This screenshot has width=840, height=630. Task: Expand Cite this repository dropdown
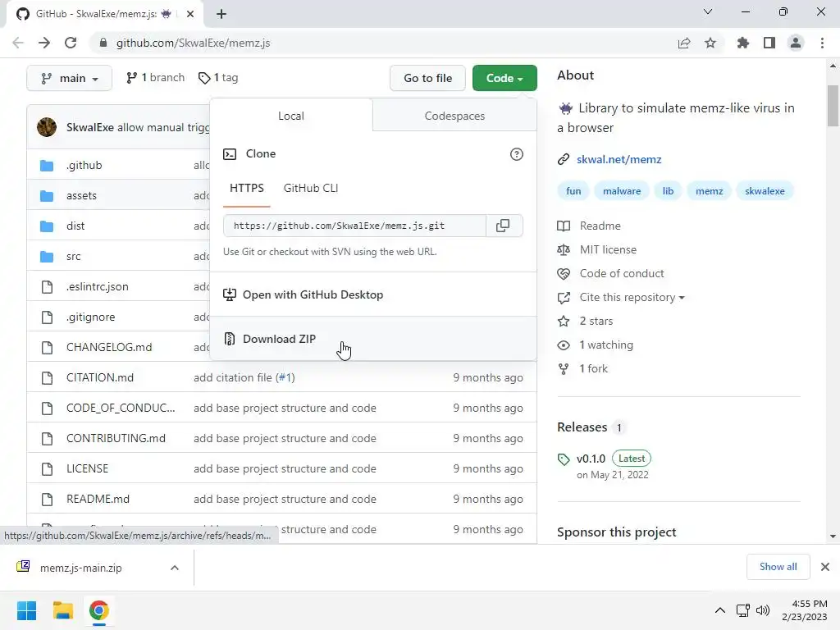click(632, 297)
